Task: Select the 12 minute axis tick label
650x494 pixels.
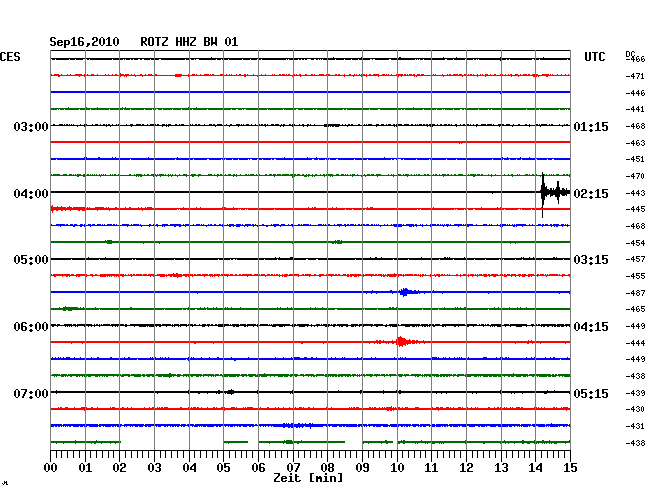Action: (466, 467)
